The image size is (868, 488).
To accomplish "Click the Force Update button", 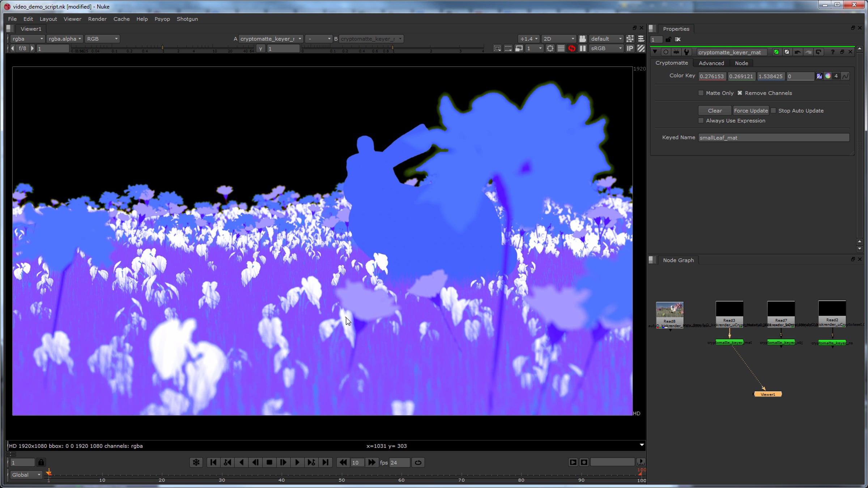I will pyautogui.click(x=751, y=111).
